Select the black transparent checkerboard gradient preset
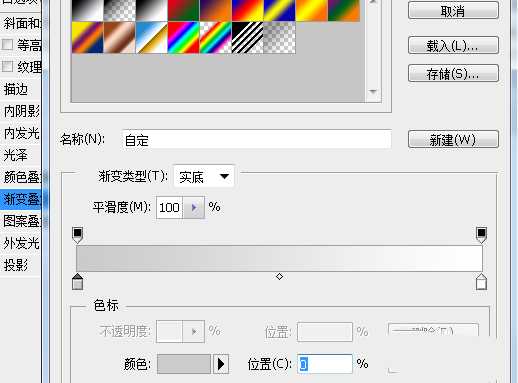Screen dimensions: 518x383 point(120,10)
